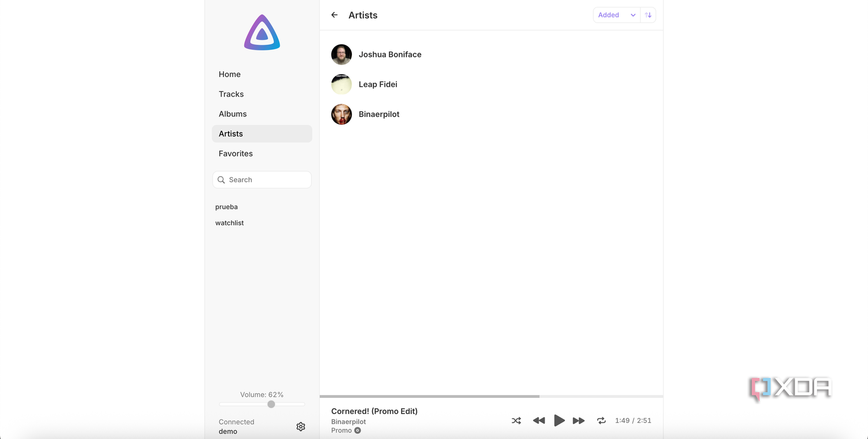Open the Promo album in player bar
This screenshot has height=439, width=868.
point(341,430)
